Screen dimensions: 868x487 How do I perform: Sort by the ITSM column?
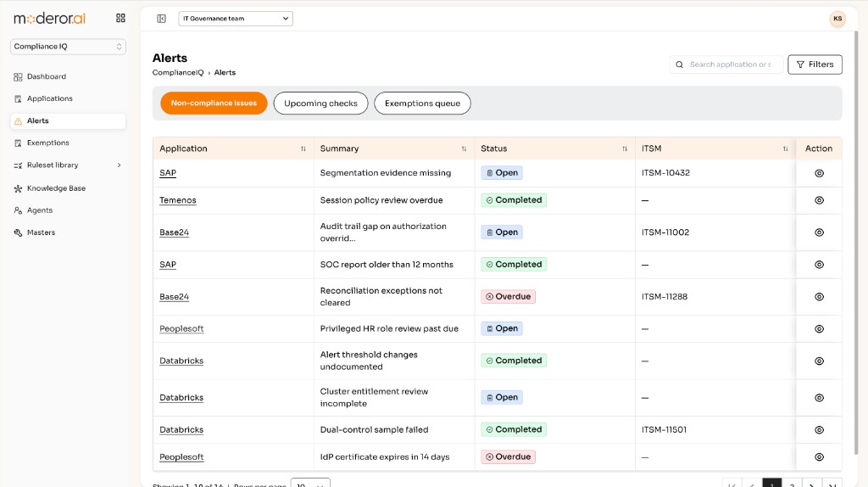click(785, 148)
